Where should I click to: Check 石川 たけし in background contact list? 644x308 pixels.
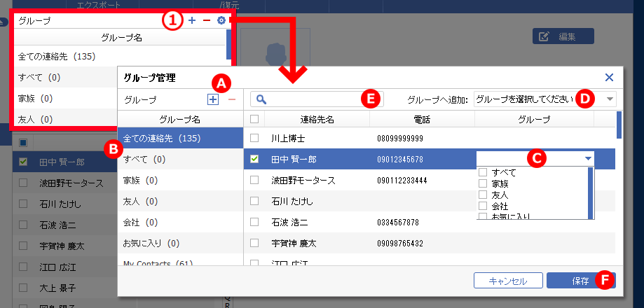[x=23, y=204]
